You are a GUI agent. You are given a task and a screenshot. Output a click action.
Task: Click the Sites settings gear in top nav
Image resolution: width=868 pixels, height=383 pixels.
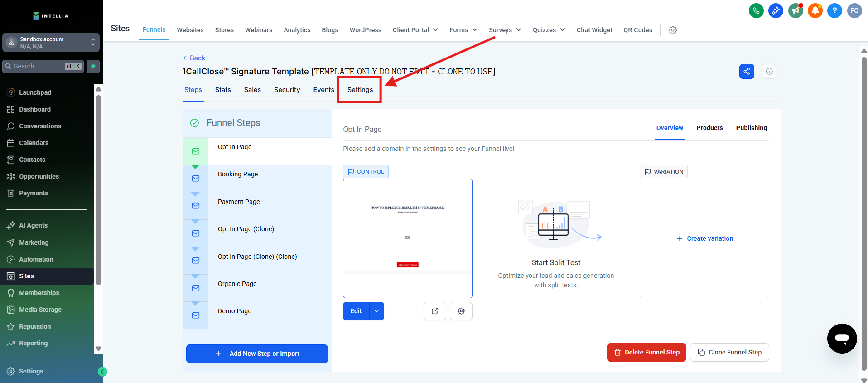click(673, 30)
